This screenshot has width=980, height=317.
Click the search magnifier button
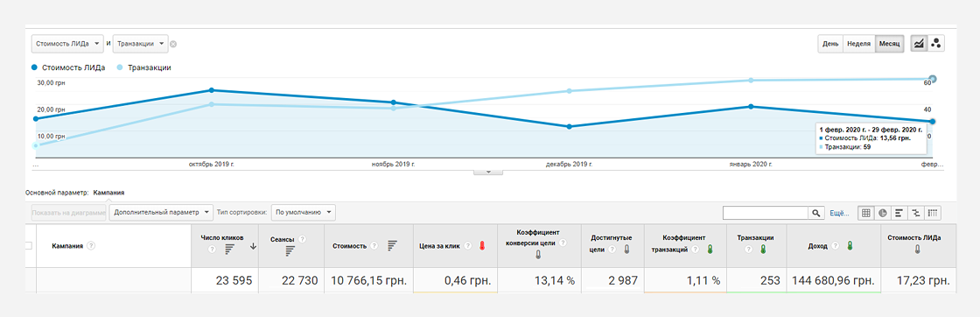point(815,213)
